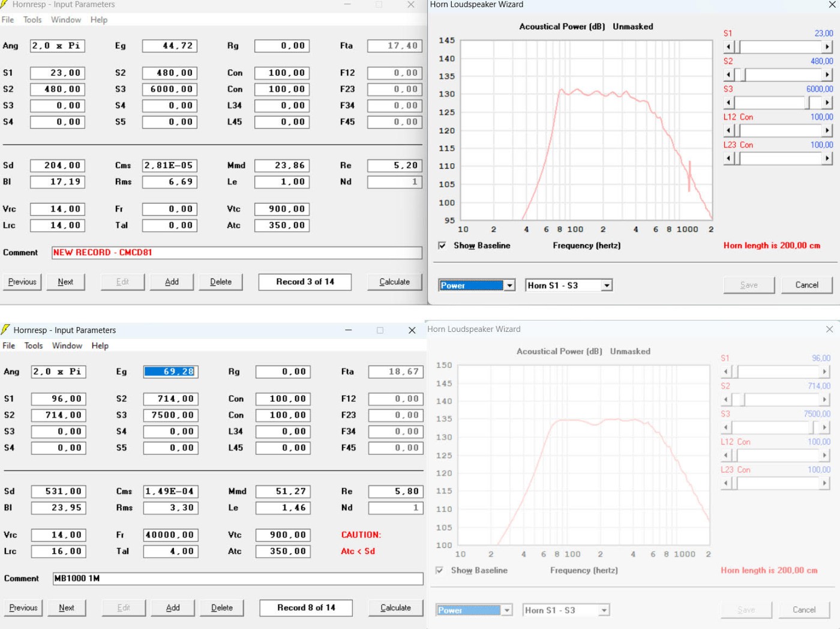
Task: Click Hornresp lightning icon in MB1000 1M window
Action: (x=6, y=330)
